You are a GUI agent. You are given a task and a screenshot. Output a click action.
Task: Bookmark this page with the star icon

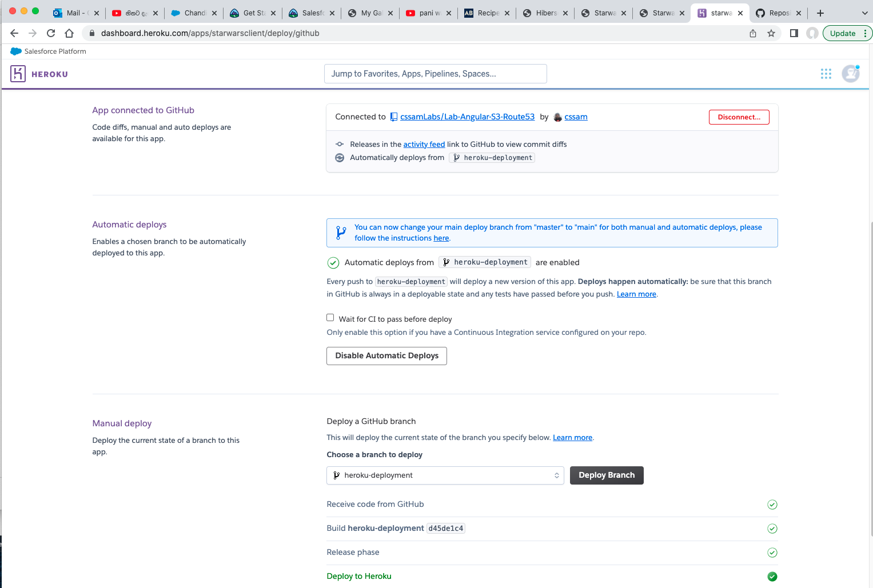coord(771,33)
